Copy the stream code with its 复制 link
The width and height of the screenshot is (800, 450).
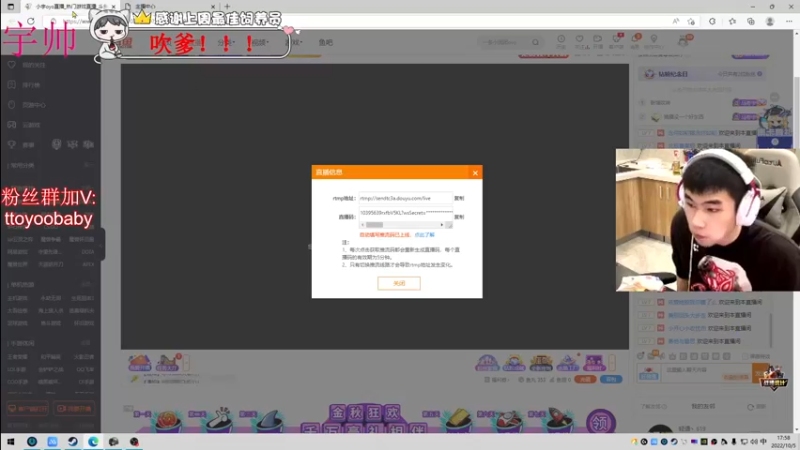click(x=459, y=217)
